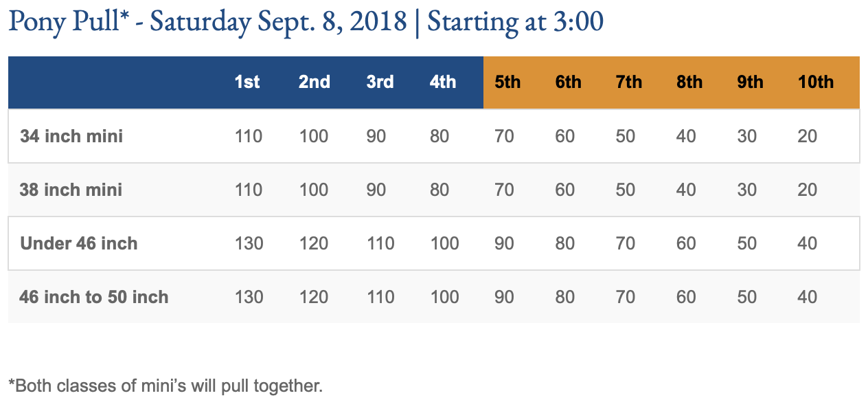
Task: Click the 34 inch mini 10th prize 20
Action: click(808, 136)
